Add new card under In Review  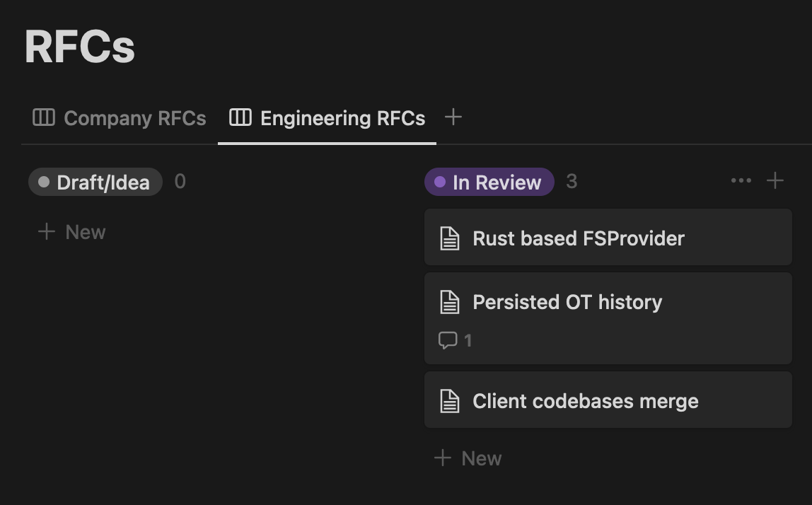468,458
